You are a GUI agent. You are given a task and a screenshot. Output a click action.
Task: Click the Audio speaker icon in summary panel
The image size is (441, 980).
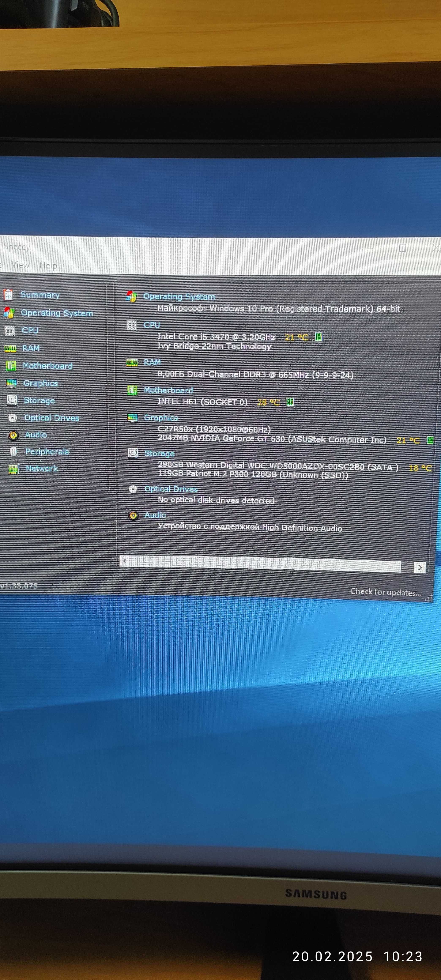tap(133, 516)
